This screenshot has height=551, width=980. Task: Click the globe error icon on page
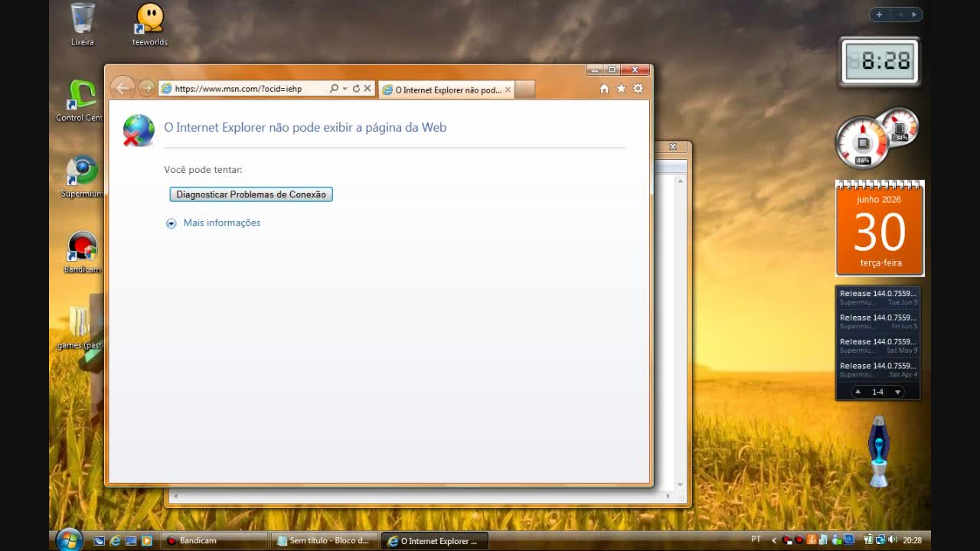(x=139, y=130)
